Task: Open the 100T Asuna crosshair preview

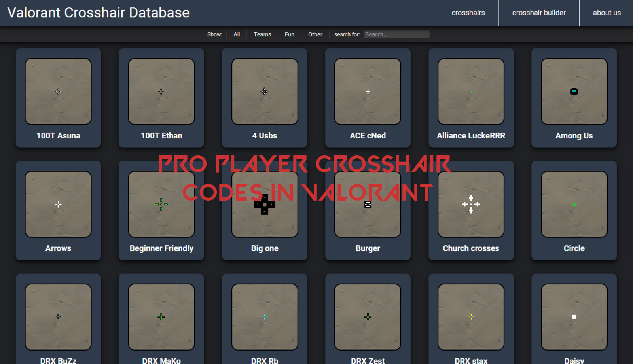Action: coord(58,91)
